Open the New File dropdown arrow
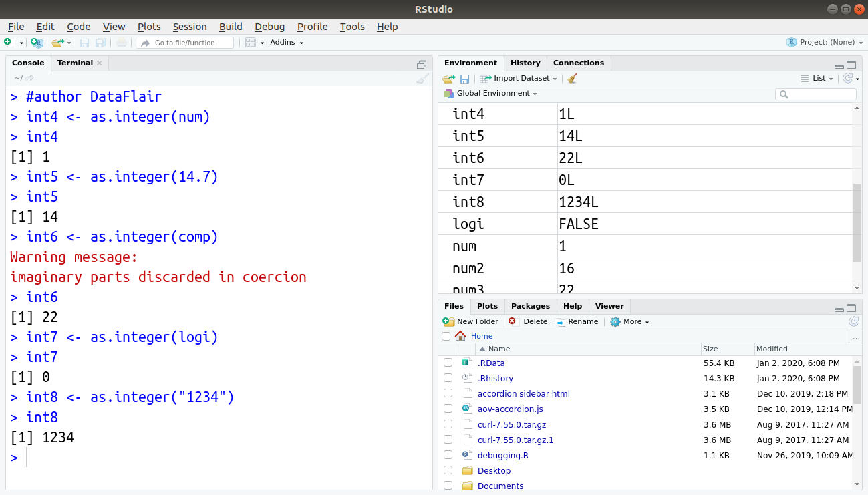 click(21, 43)
